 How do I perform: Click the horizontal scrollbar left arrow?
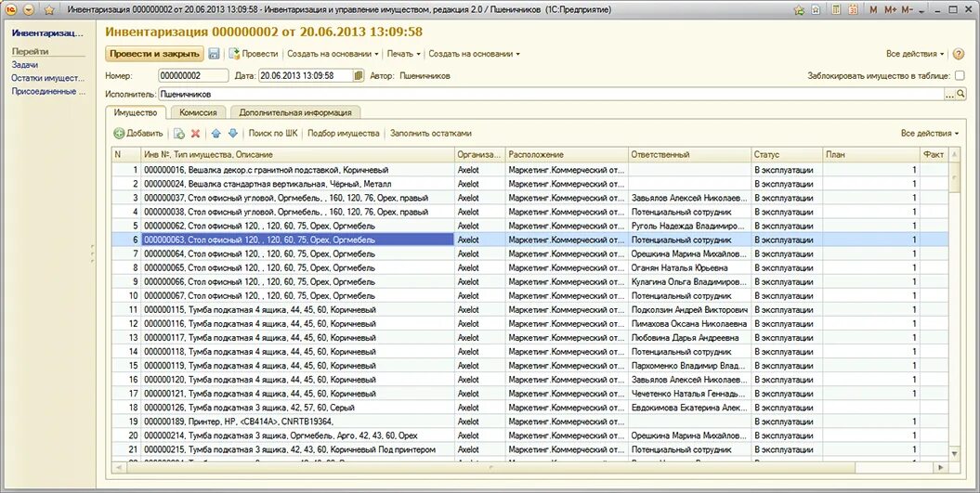[x=117, y=467]
